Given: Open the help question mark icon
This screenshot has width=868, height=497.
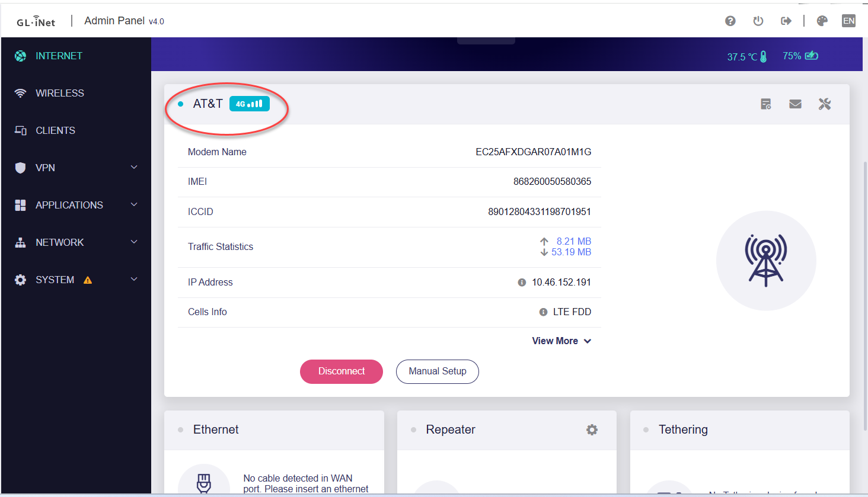Looking at the screenshot, I should coord(730,21).
